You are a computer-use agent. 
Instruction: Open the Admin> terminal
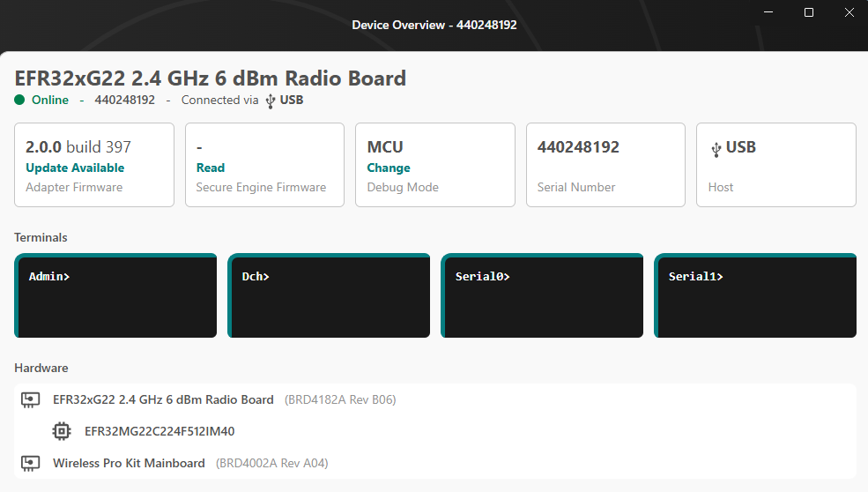tap(115, 295)
